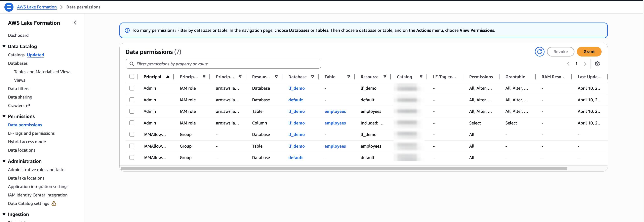Open default database link in IAMAllow row
Viewport: 644px width, 222px height.
coord(295,158)
